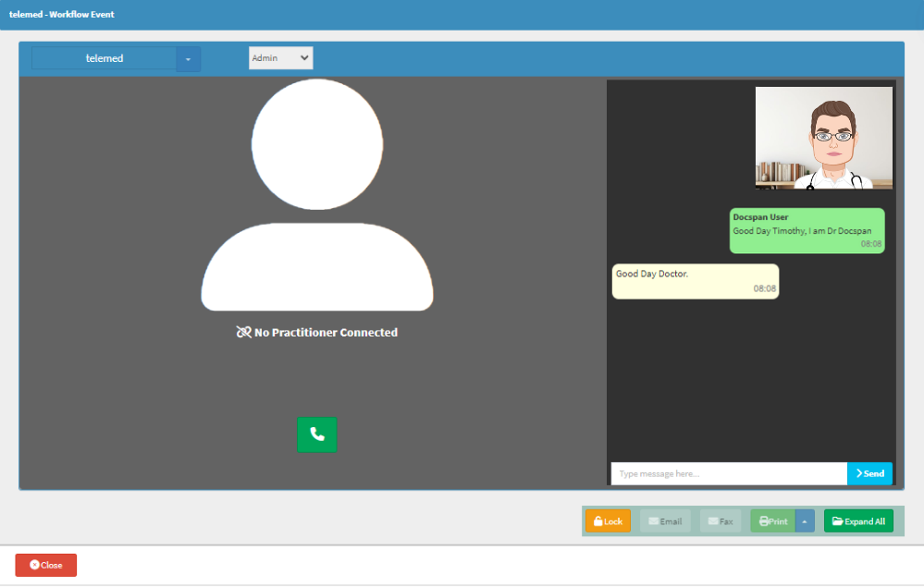The height and width of the screenshot is (587, 924).
Task: Select the Docspan User chat message
Action: [807, 231]
